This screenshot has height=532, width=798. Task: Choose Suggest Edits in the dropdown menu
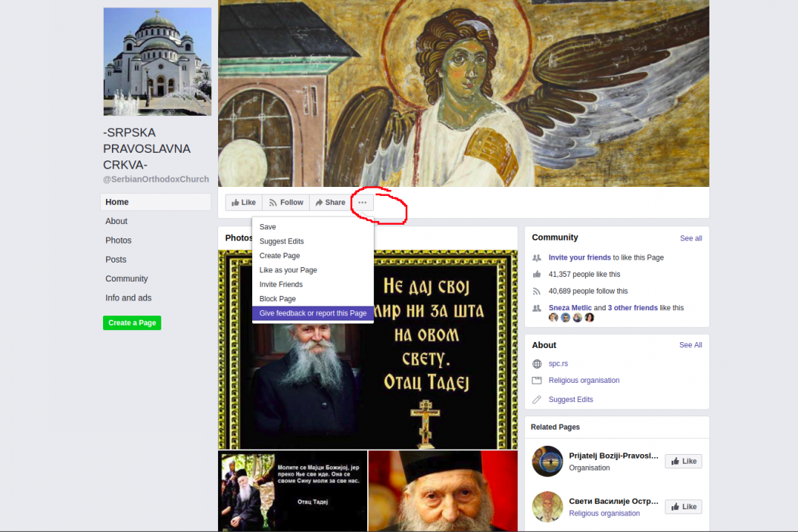click(313, 241)
